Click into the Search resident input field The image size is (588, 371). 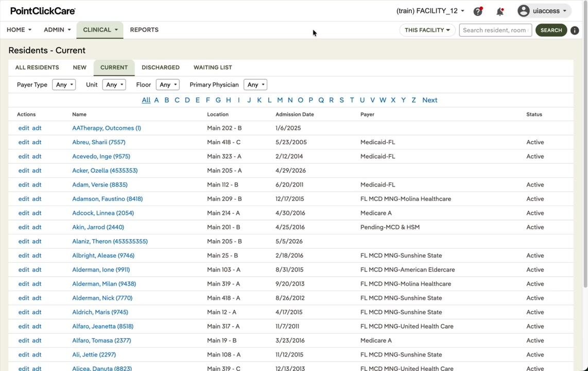[495, 30]
